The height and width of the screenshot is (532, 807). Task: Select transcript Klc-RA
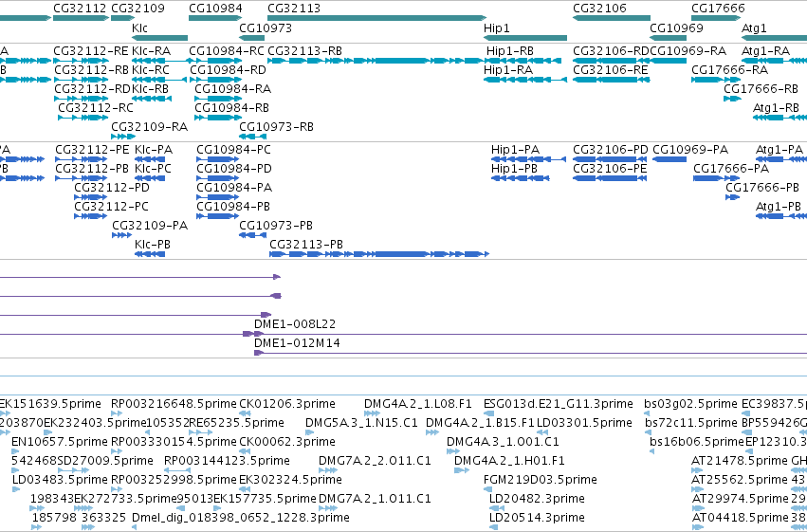152,51
